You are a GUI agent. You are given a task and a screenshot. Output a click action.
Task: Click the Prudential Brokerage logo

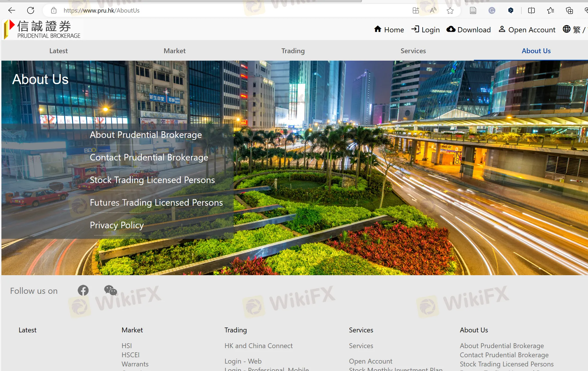tap(42, 29)
